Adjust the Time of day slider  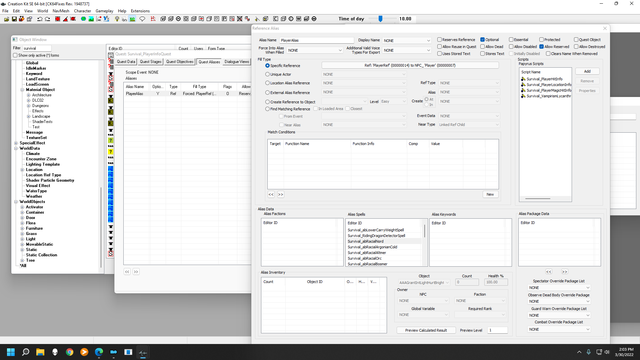[380, 19]
